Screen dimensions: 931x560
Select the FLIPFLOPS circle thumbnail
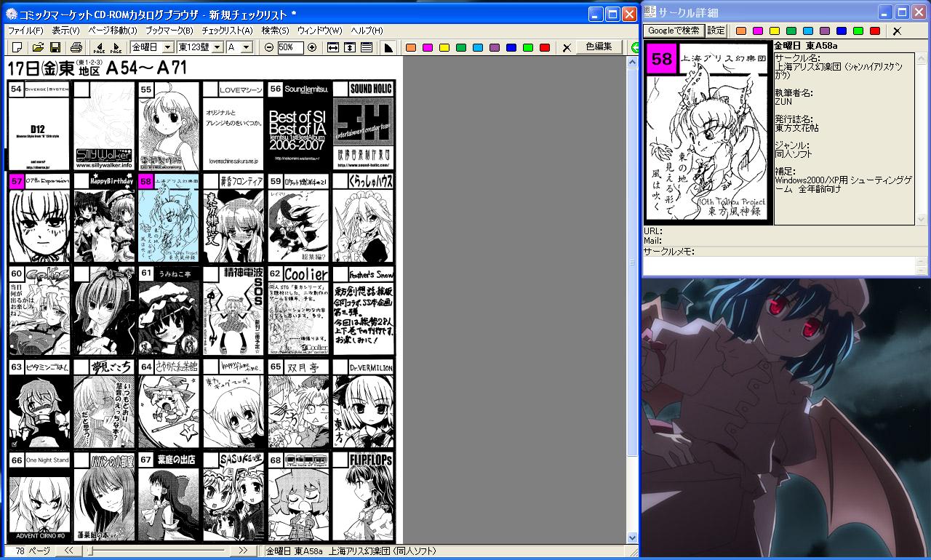[x=363, y=496]
